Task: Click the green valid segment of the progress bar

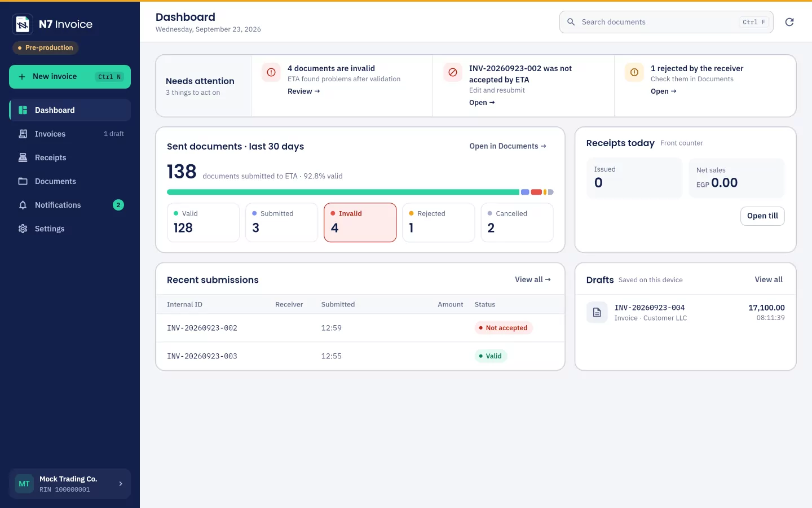Action: coord(343,192)
